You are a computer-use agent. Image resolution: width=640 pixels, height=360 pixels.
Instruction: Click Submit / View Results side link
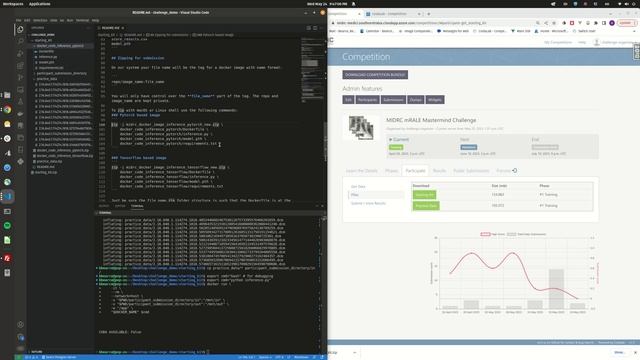(368, 203)
